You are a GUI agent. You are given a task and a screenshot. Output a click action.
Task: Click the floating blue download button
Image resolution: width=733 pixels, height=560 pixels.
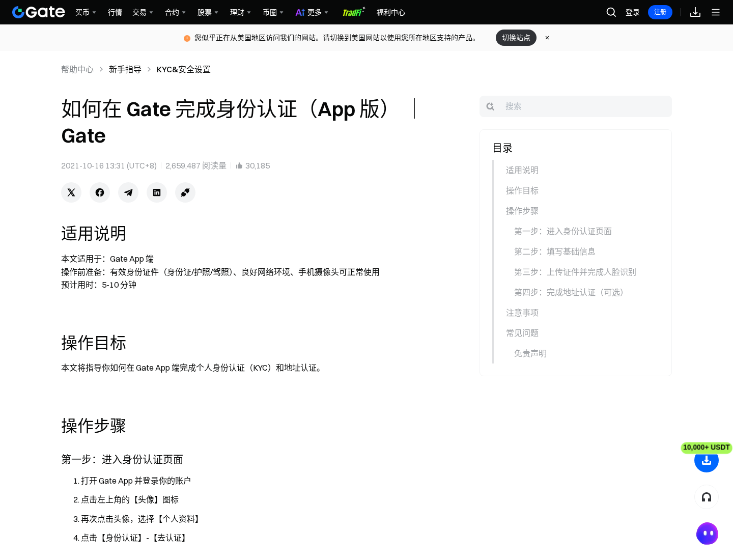coord(707,460)
